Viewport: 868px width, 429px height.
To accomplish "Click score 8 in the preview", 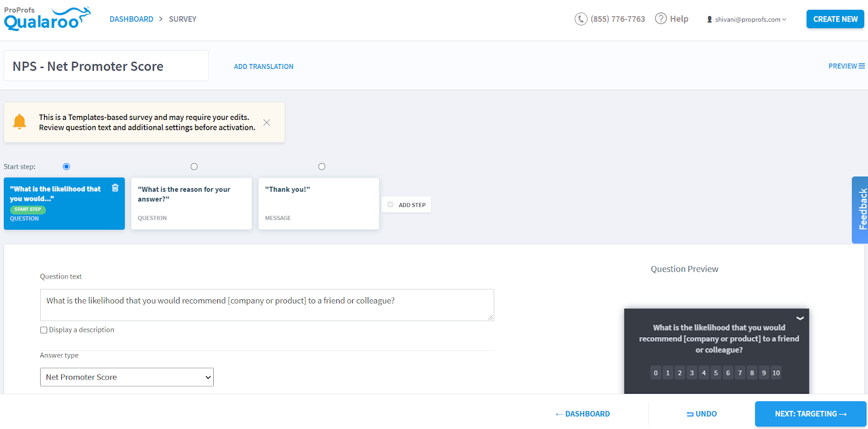I will tap(752, 373).
